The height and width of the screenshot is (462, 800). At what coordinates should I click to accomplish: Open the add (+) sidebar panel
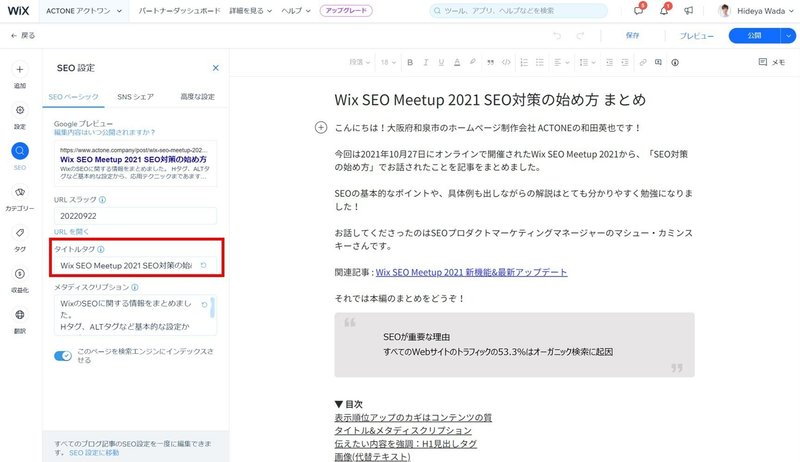(x=20, y=69)
